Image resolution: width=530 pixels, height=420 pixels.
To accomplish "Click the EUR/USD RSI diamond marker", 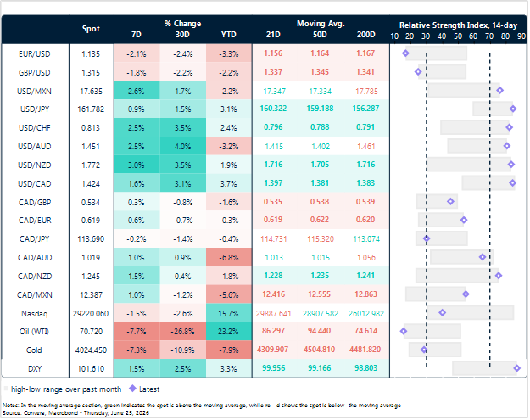I will [405, 53].
